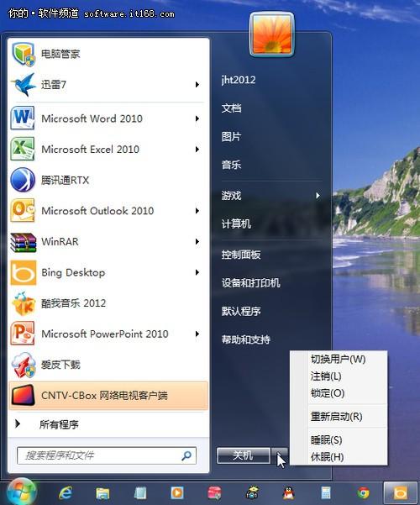Open 控制面板 control panel

pyautogui.click(x=241, y=255)
